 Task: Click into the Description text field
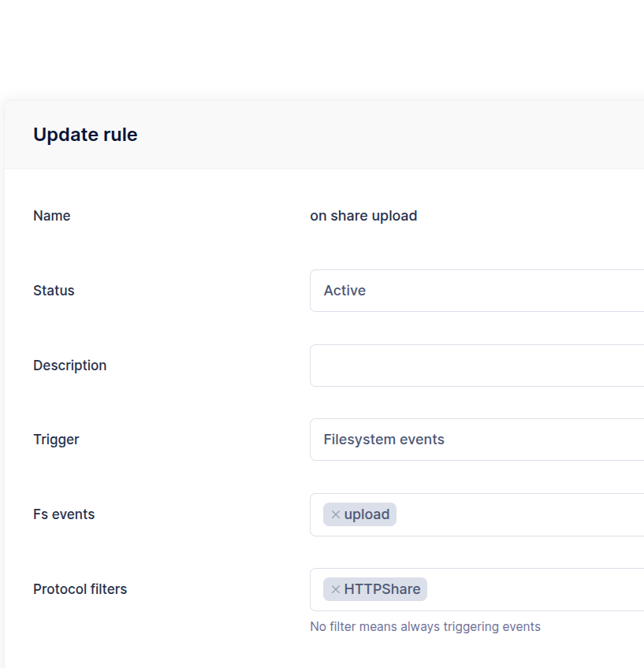click(x=477, y=366)
